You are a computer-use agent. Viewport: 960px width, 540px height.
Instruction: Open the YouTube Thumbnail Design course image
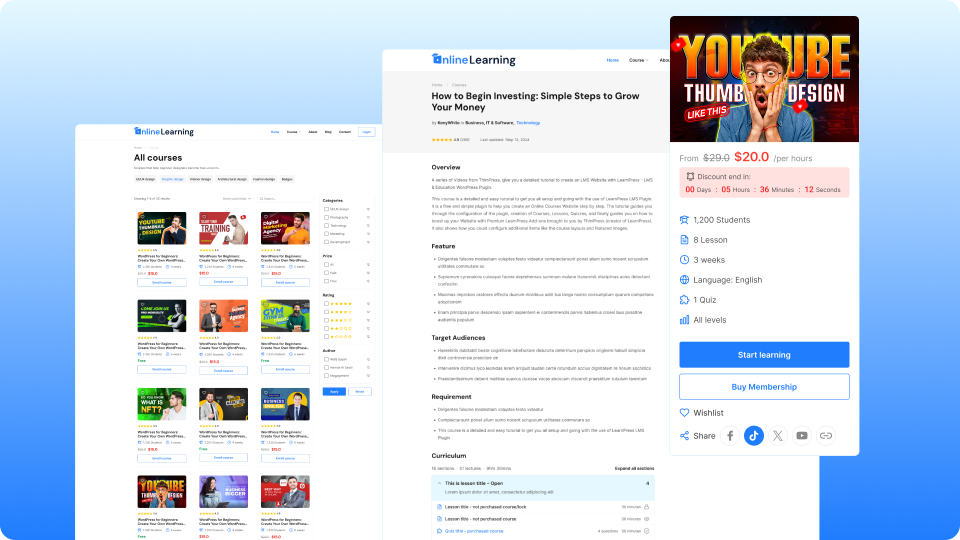(162, 229)
